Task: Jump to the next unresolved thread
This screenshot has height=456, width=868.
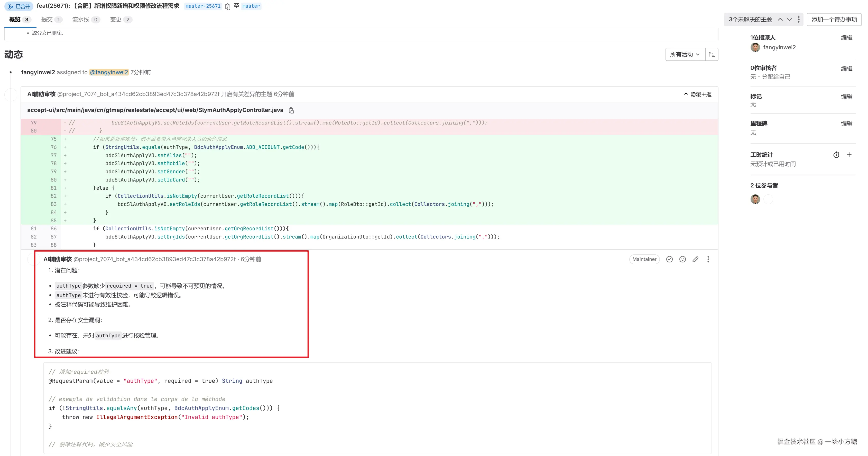Action: pos(789,20)
